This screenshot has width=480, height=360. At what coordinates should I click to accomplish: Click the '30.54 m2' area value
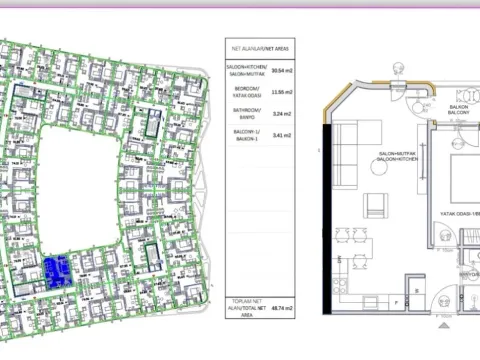(282, 71)
